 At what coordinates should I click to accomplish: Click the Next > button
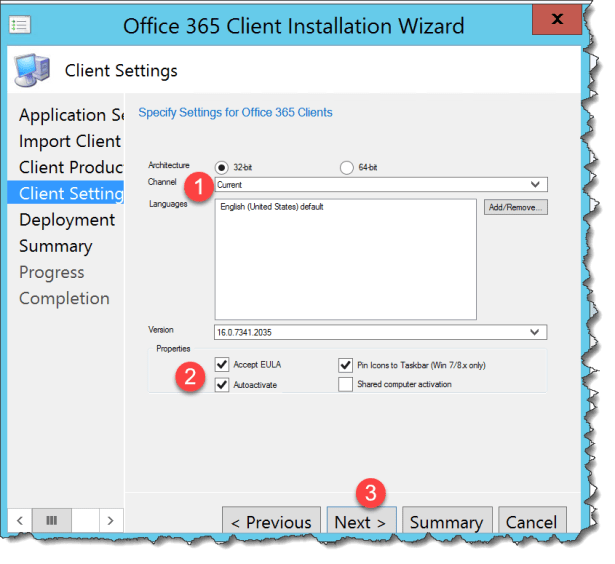pyautogui.click(x=362, y=522)
